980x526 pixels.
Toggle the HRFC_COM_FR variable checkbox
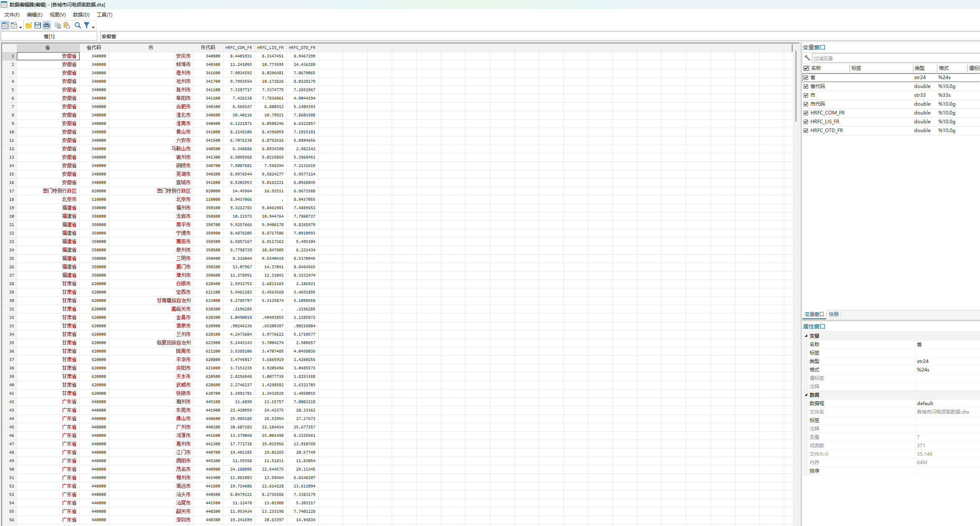806,113
